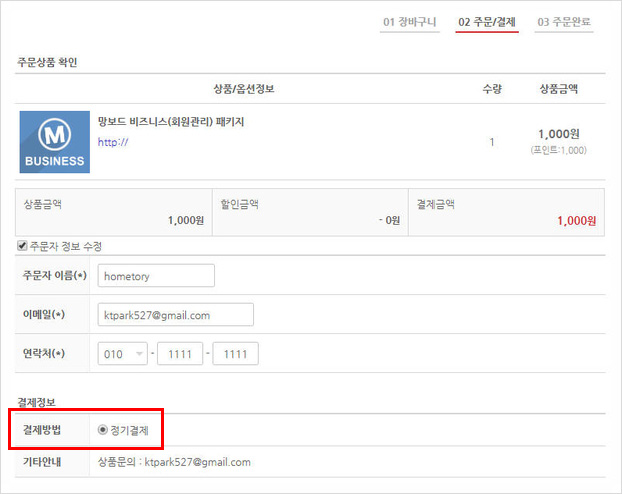
Task: Click the 결제방법 row label
Action: tap(42, 430)
